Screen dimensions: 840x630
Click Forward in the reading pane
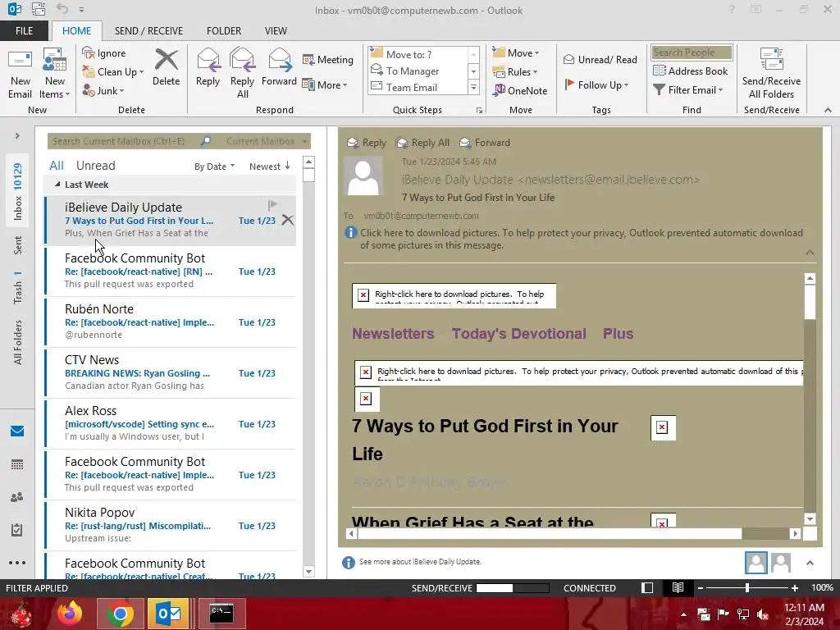click(485, 143)
